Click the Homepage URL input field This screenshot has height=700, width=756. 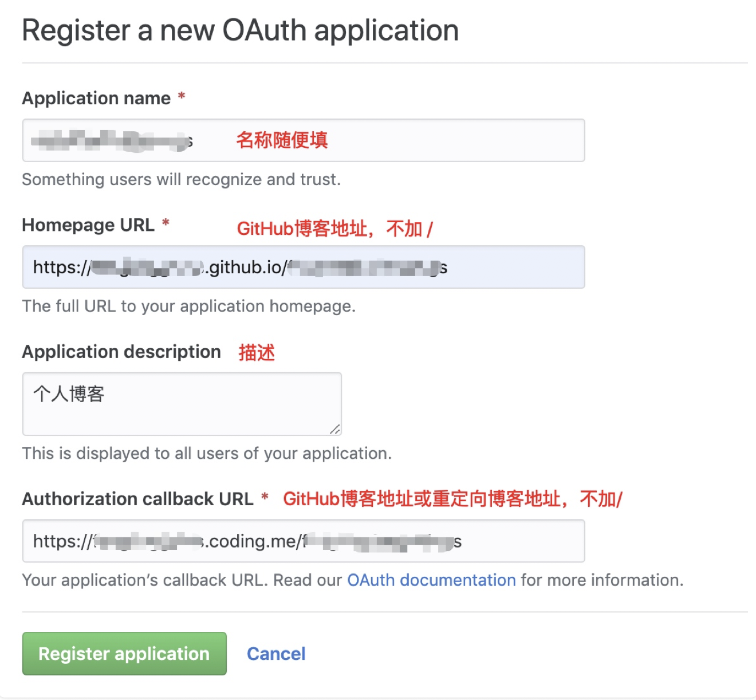click(303, 267)
